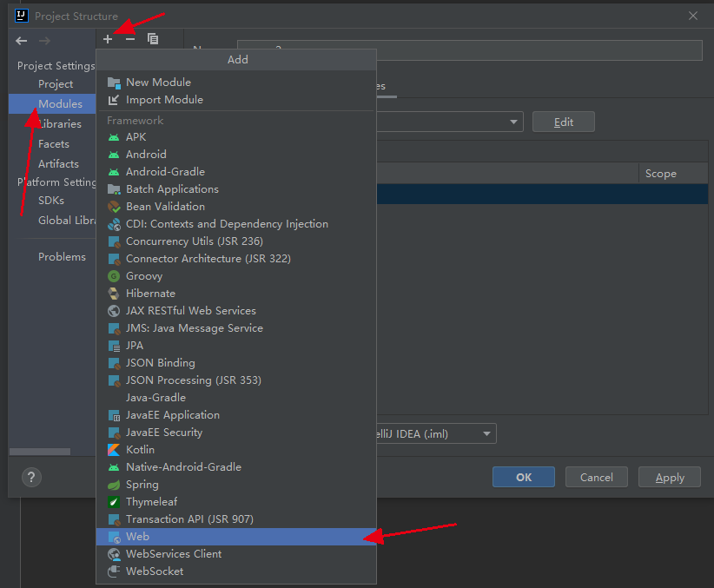Click the Spring leaf icon

coord(114,485)
